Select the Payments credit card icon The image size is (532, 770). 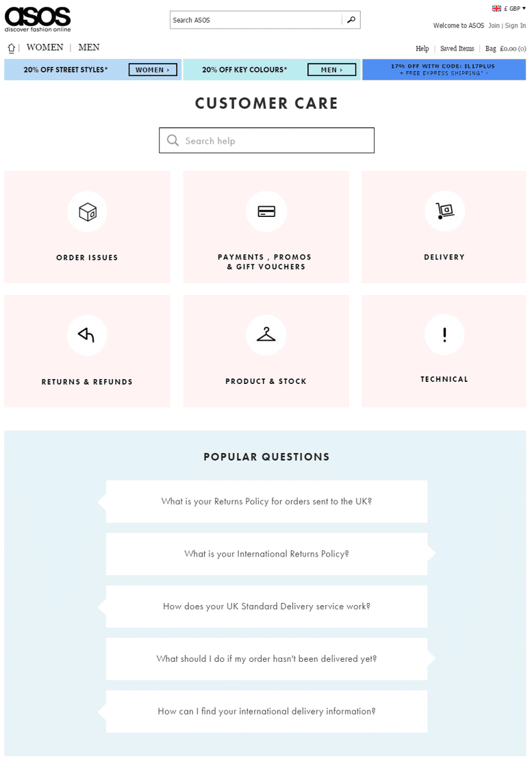click(266, 211)
